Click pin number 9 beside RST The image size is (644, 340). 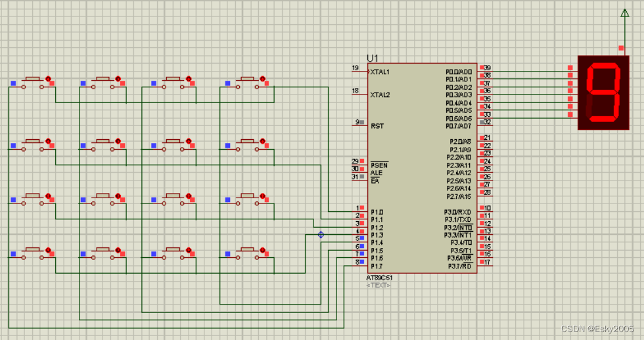357,122
